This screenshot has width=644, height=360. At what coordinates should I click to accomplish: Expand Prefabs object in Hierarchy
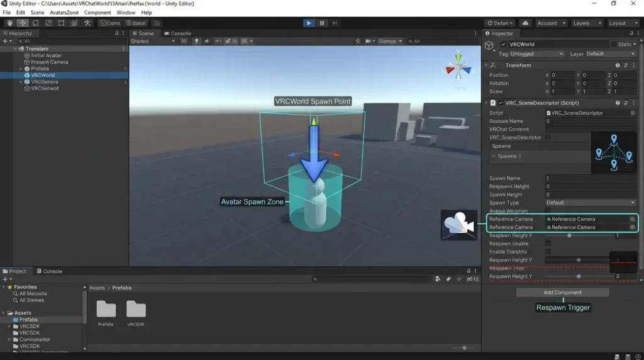pos(21,69)
